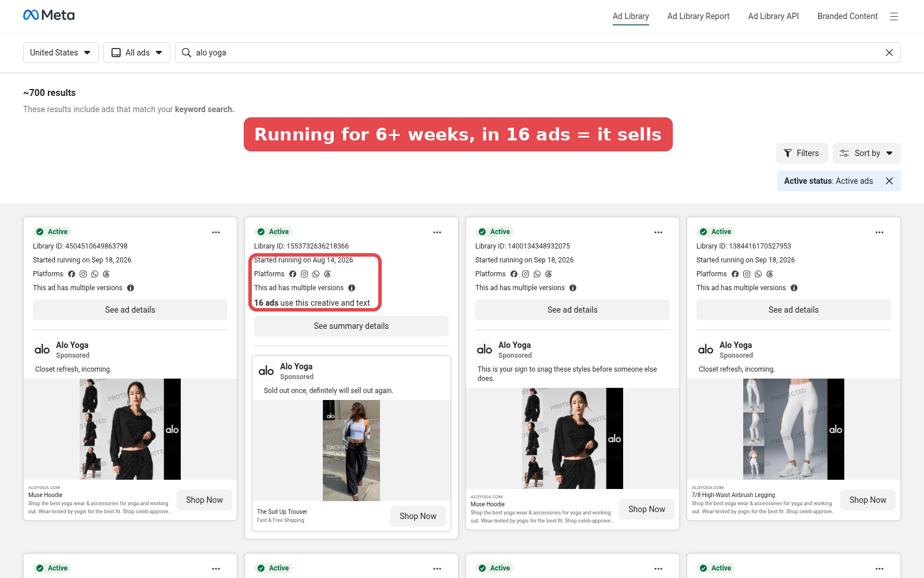Screen dimensions: 924x578
Task: Click Instagram platform icon on ad 1553732636218366
Action: (x=304, y=274)
